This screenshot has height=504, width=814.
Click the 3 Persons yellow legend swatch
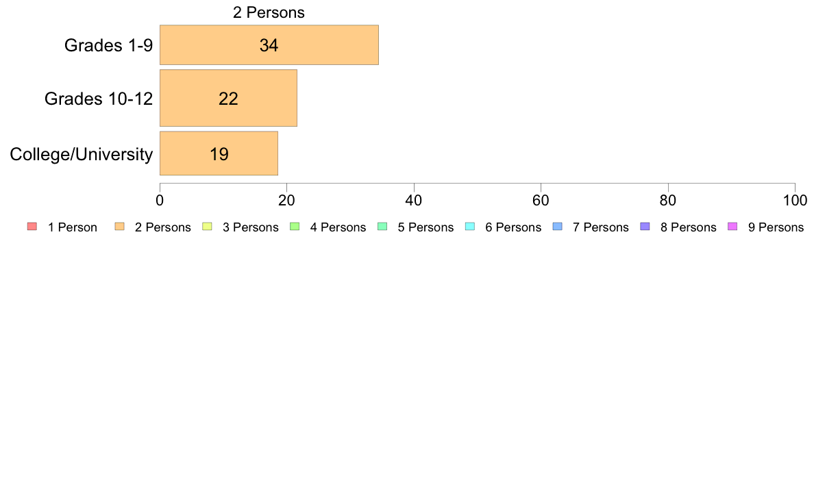(x=207, y=226)
